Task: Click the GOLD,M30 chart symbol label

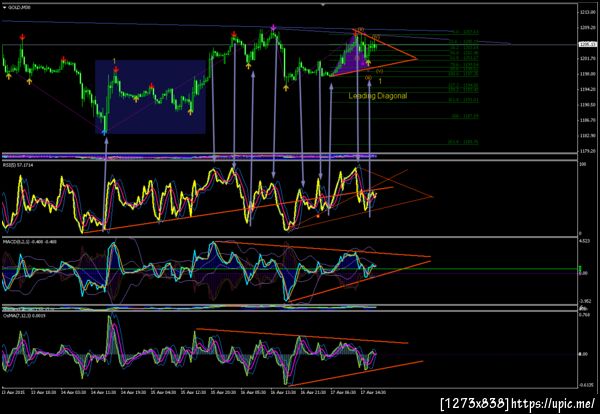Action: coord(20,7)
